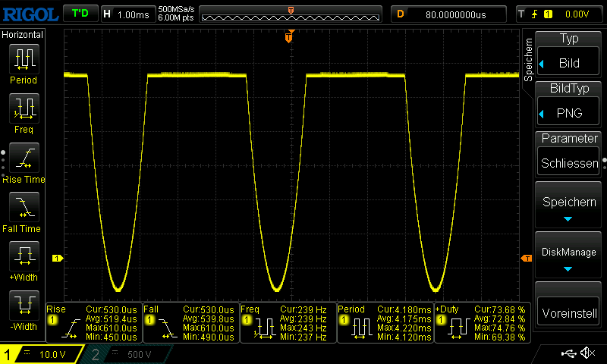Select the -Width measurement icon
Screen dimensions: 607x364
pyautogui.click(x=23, y=306)
